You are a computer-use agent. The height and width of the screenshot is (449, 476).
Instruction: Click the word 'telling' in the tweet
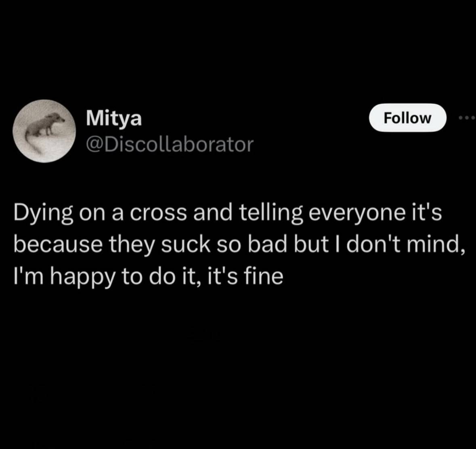[x=271, y=213]
